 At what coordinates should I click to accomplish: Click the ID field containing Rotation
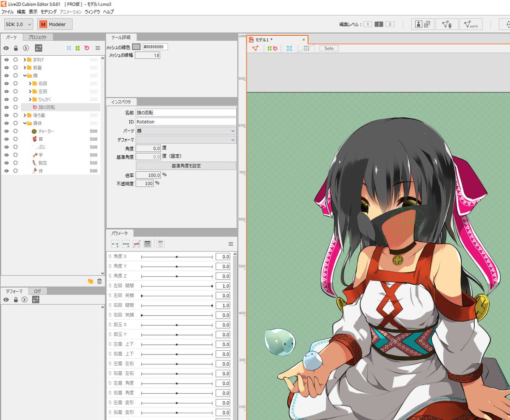click(x=186, y=122)
